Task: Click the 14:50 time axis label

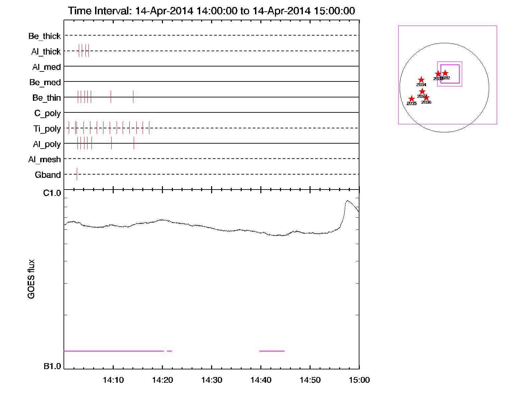Action: (x=310, y=380)
